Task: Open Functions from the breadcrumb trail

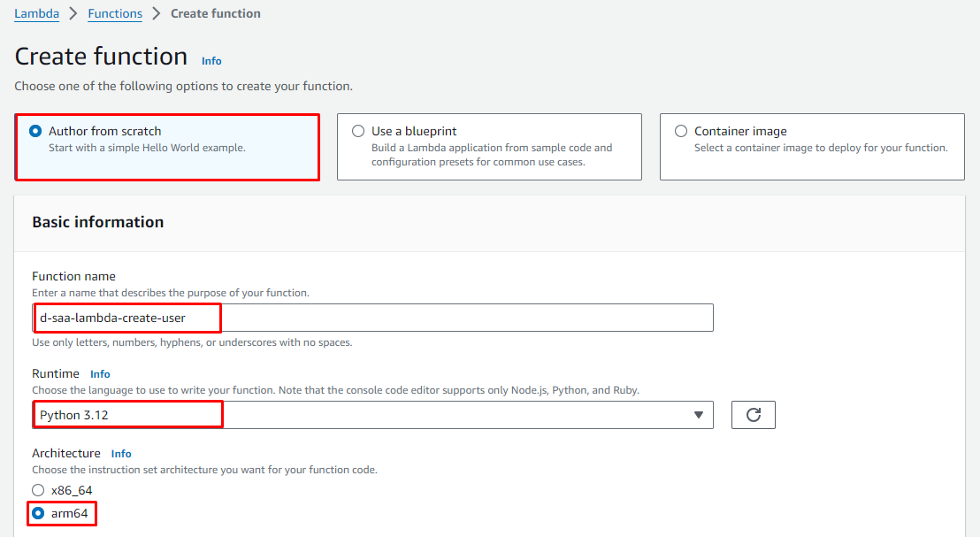Action: point(115,14)
